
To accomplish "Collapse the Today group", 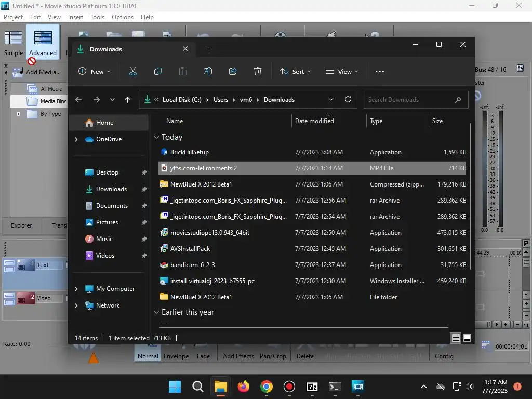I will 156,137.
